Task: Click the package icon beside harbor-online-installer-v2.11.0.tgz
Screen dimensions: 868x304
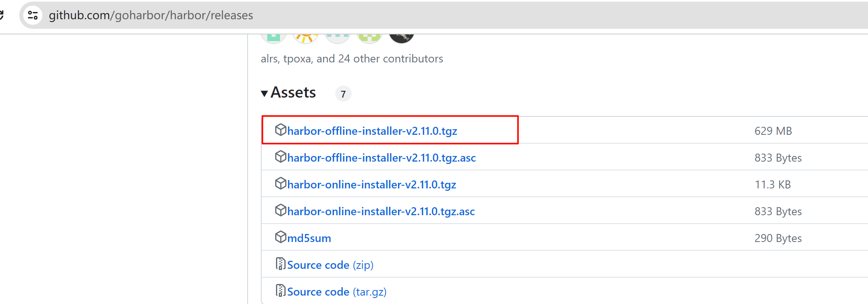Action: 280,184
